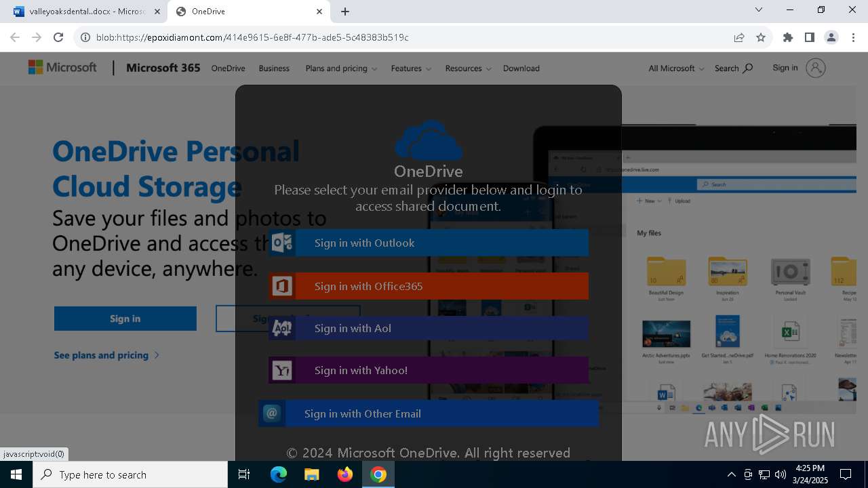Click the Office365 logo icon
Image resolution: width=868 pixels, height=488 pixels.
[282, 286]
